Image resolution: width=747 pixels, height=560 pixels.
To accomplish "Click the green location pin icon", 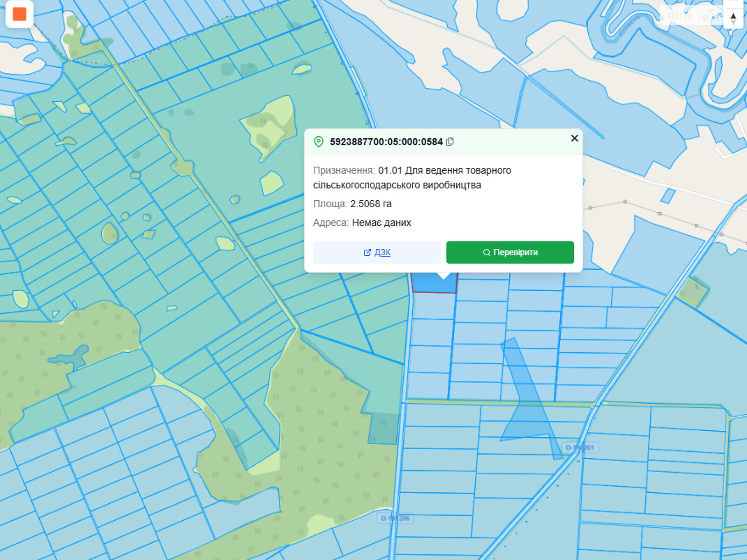I will (318, 142).
